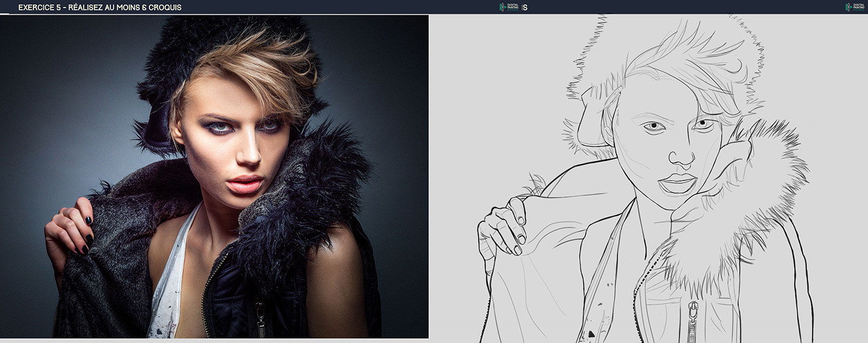Click the drawn nose in the sketch
This screenshot has height=343, width=868.
tap(680, 155)
